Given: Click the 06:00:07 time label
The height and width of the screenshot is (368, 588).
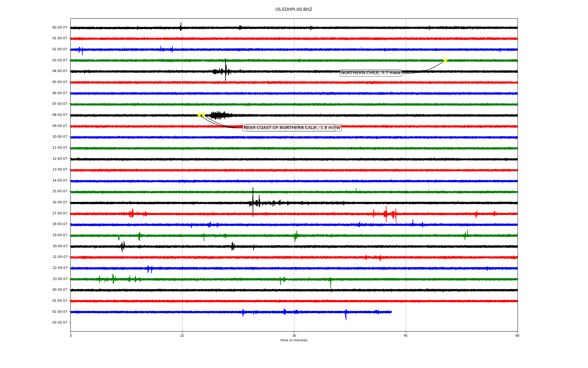Looking at the screenshot, I should pos(60,93).
